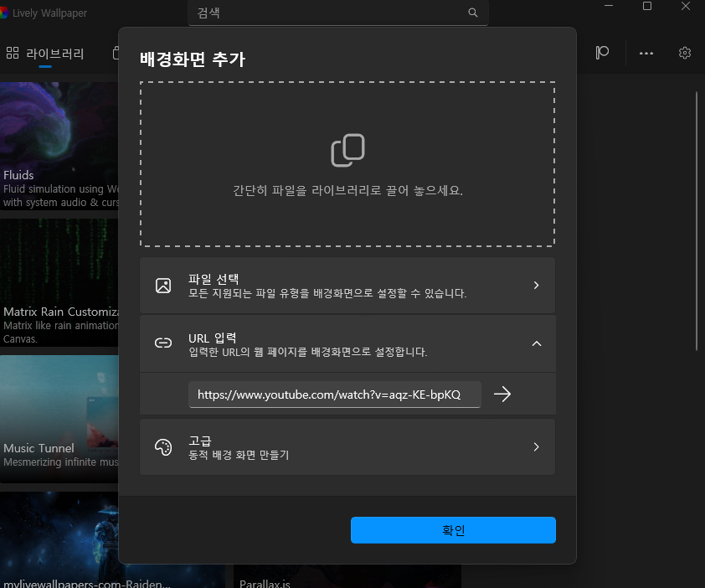This screenshot has height=588, width=705.
Task: Submit the URL with the arrow button
Action: (502, 394)
